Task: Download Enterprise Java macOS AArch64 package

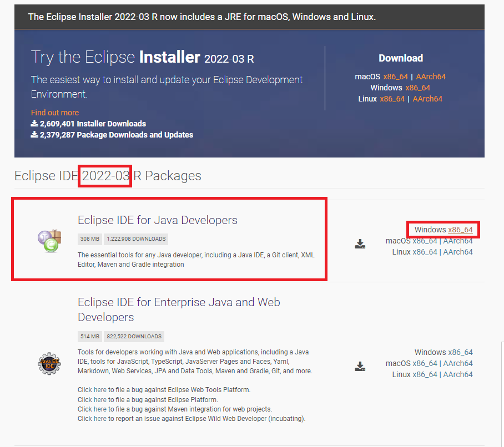Action: coord(458,363)
